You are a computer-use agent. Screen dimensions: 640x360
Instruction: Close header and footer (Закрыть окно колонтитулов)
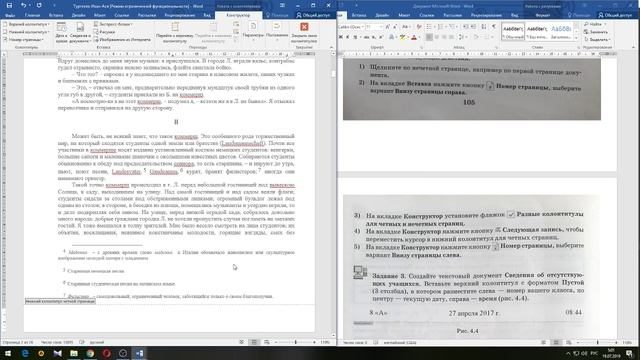(304, 33)
